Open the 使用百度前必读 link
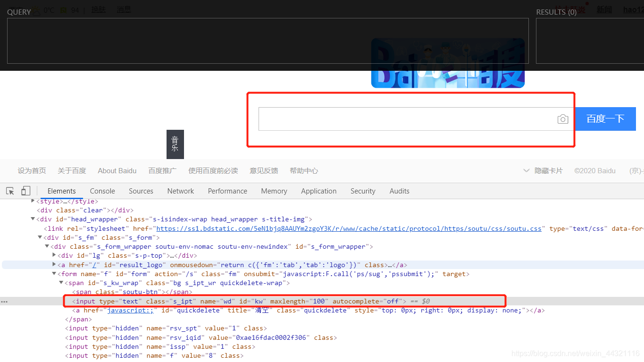Screen dimensions: 644x362 coord(213,171)
